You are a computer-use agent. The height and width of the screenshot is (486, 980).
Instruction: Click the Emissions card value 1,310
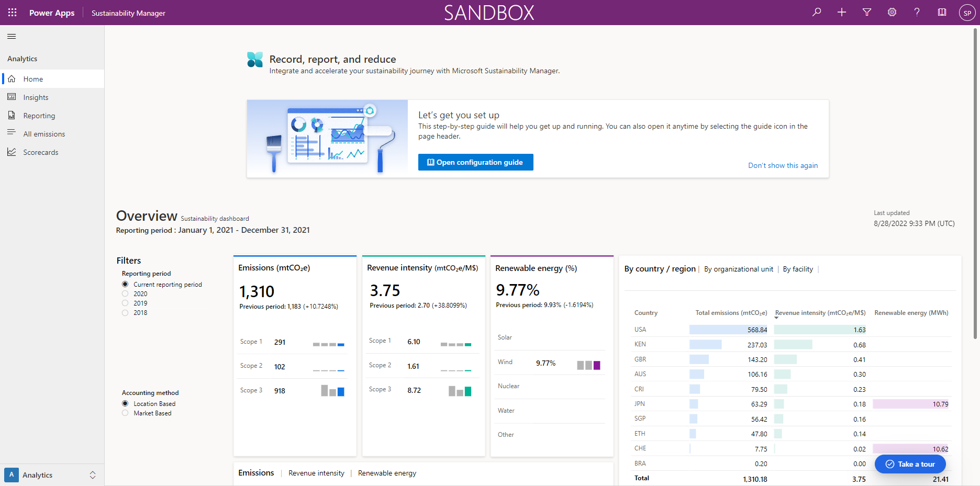(x=257, y=291)
